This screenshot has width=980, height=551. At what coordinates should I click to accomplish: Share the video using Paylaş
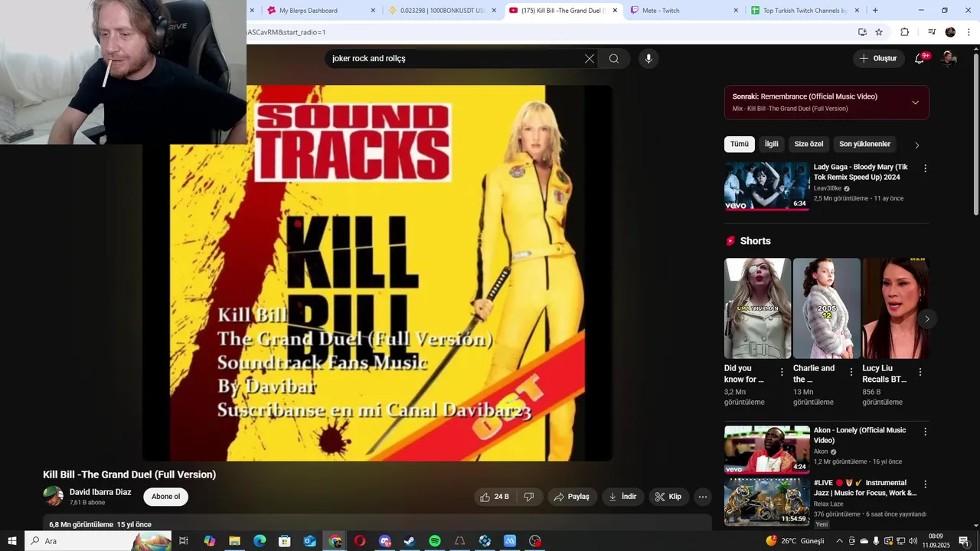571,497
